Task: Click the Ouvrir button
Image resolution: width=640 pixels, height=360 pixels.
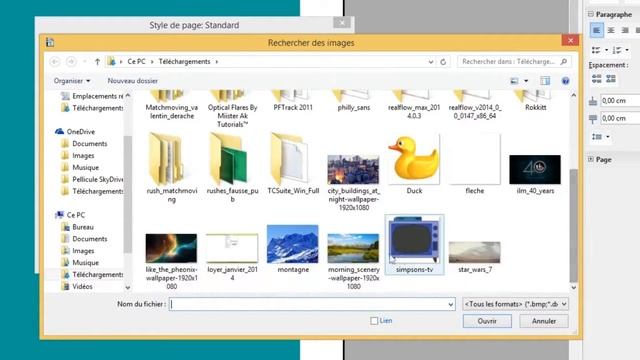Action: coord(487,321)
